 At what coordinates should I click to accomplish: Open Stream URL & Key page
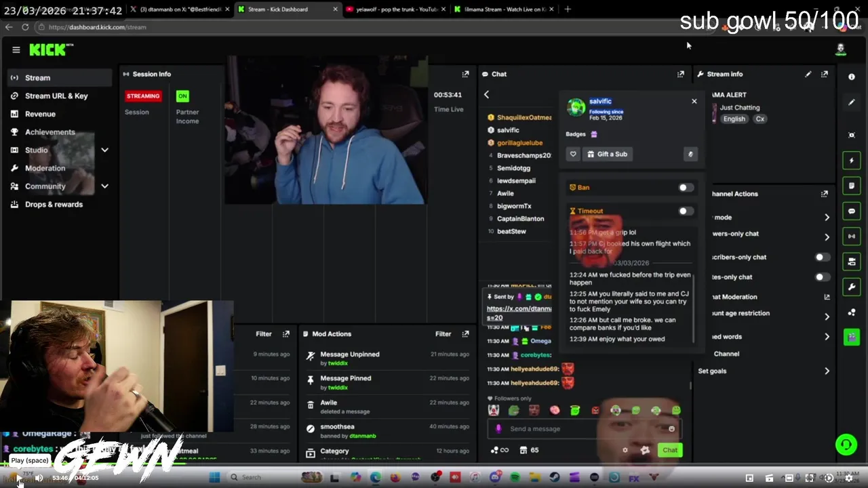point(56,96)
